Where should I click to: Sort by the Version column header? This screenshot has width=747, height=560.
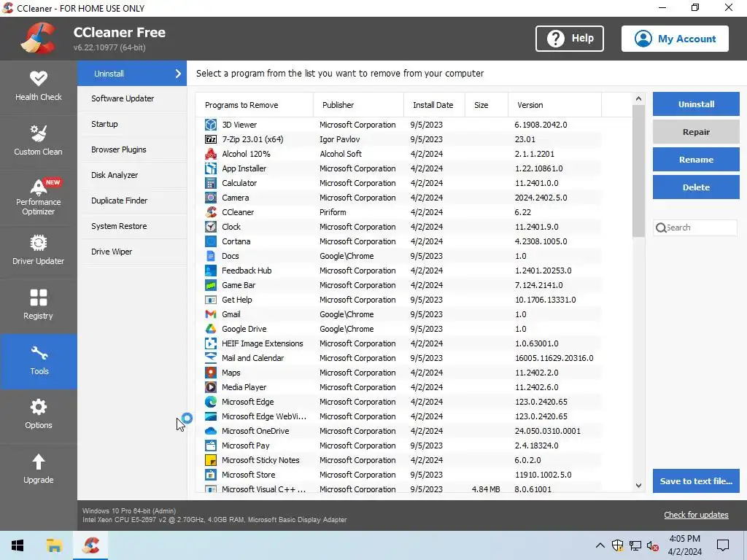tap(554, 105)
